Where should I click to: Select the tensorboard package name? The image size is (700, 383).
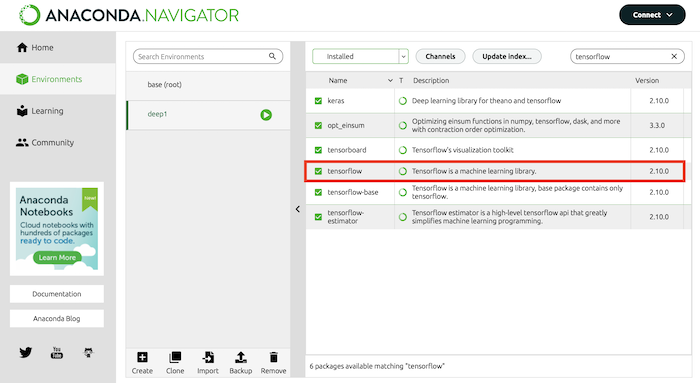click(347, 150)
